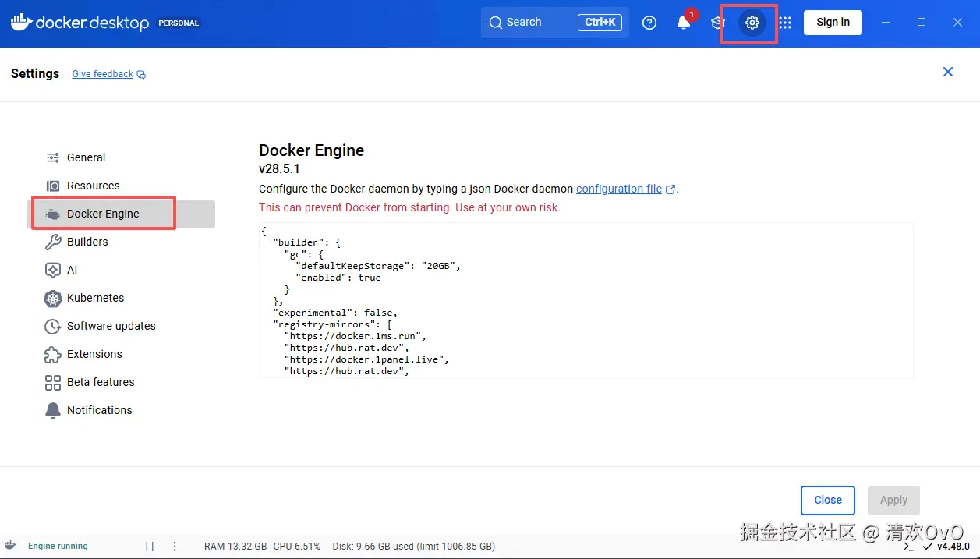The height and width of the screenshot is (559, 980).
Task: Open the Resources settings section
Action: (93, 186)
